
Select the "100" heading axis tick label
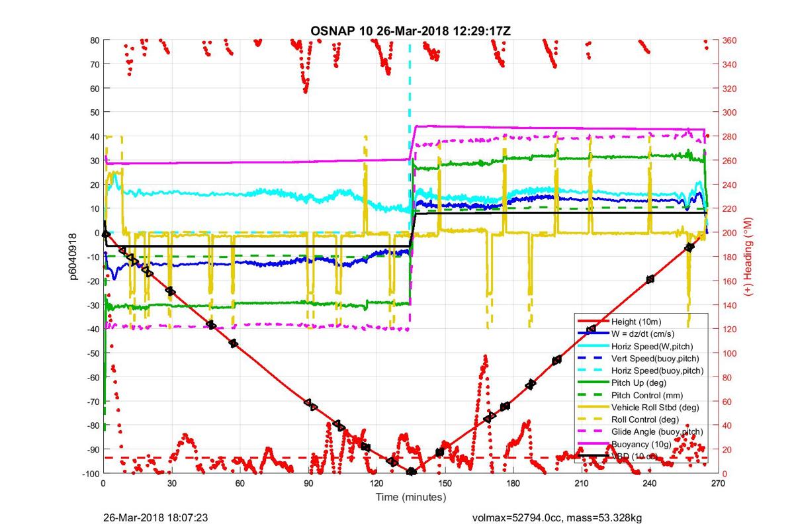click(x=730, y=353)
